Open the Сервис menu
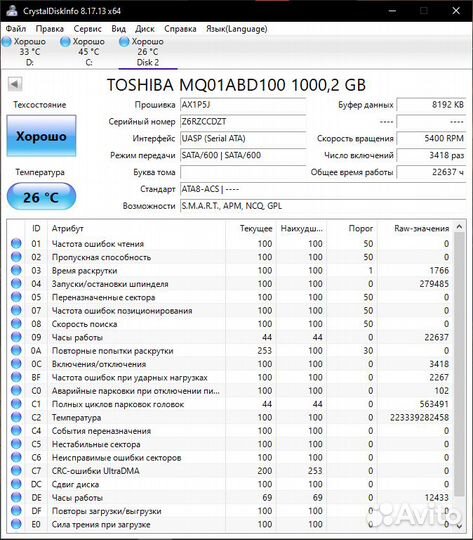 click(88, 29)
